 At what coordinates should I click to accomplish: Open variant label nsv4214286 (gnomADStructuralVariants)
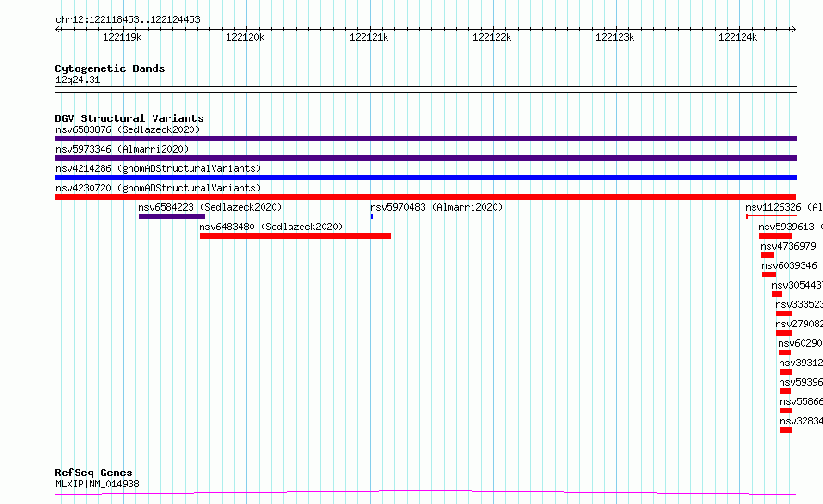[x=158, y=168]
